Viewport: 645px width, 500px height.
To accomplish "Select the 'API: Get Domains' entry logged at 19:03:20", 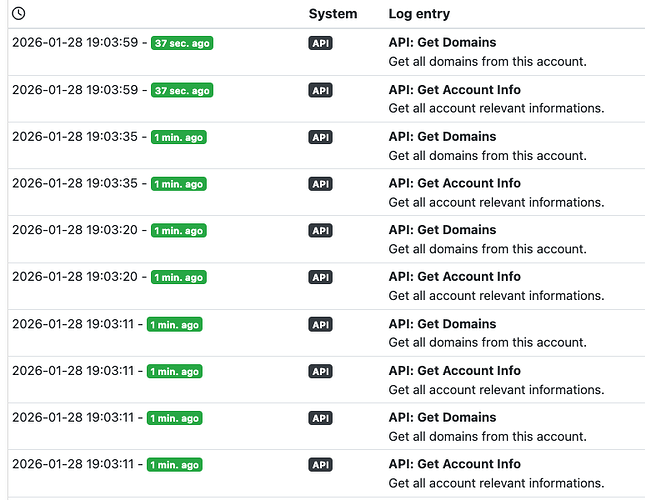I will tap(442, 230).
